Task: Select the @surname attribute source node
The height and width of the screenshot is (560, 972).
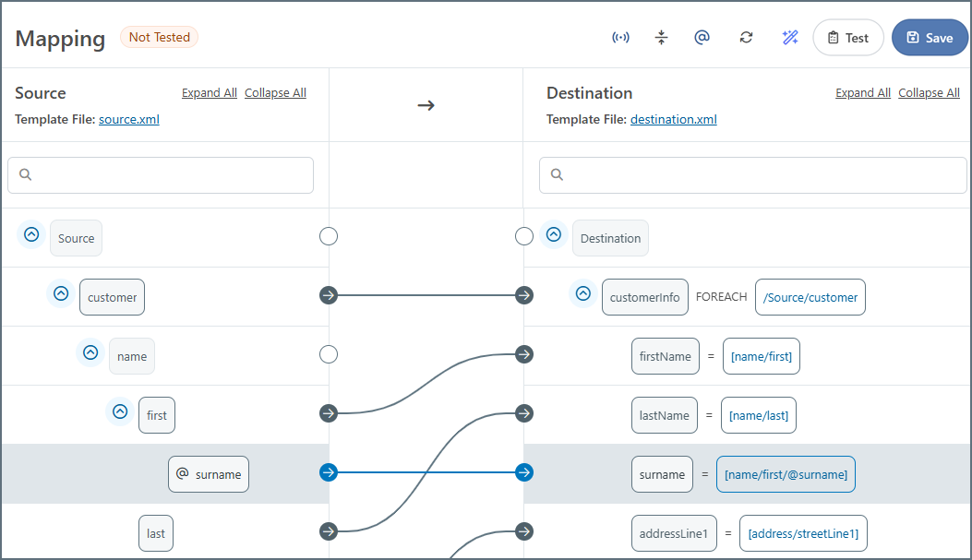Action: pyautogui.click(x=209, y=474)
